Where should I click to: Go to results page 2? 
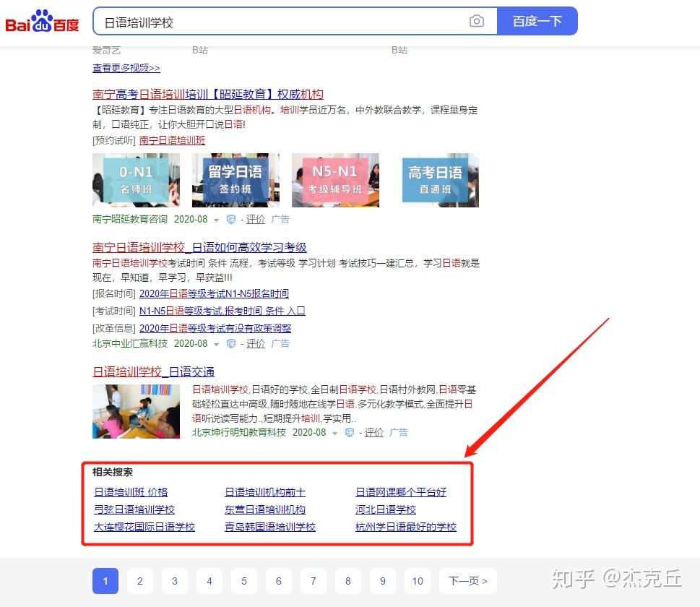point(140,581)
